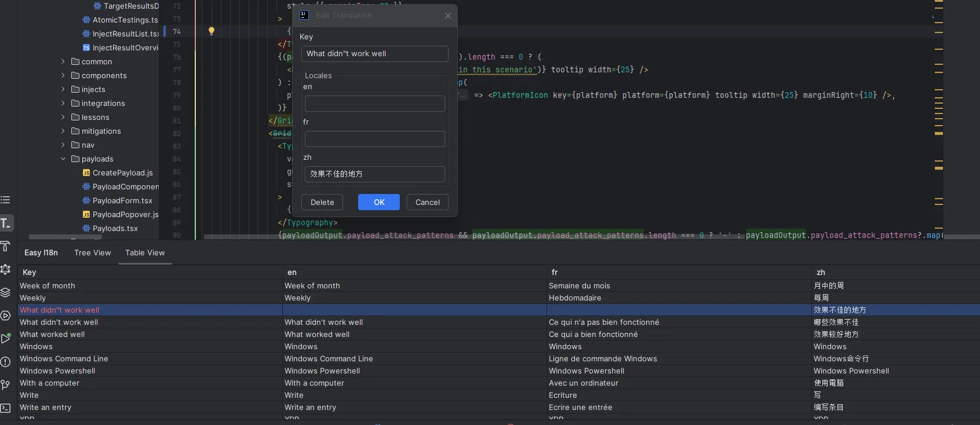
Task: Open the Build hammer tool window
Action: pos(6,246)
